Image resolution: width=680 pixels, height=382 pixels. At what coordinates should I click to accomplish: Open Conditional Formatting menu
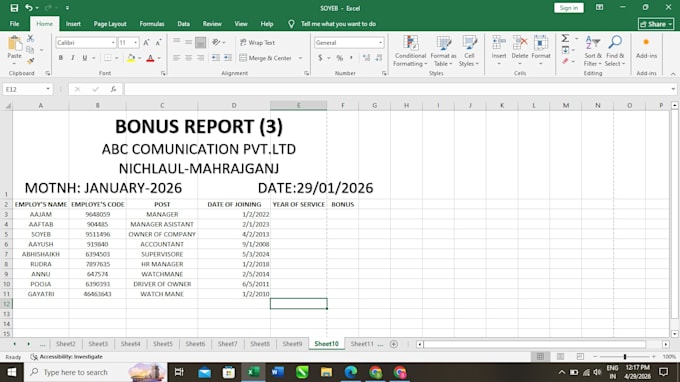(410, 51)
